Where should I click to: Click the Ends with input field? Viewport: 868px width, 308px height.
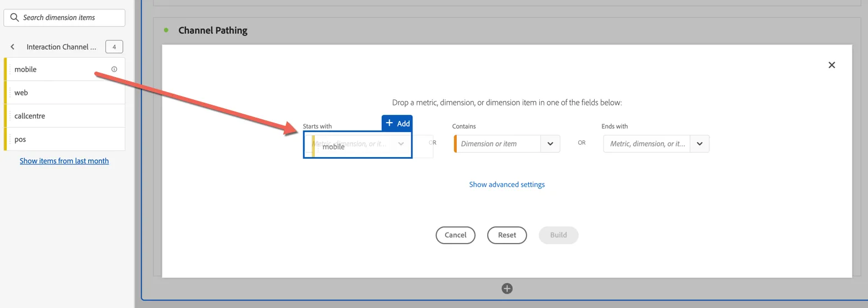click(x=647, y=144)
